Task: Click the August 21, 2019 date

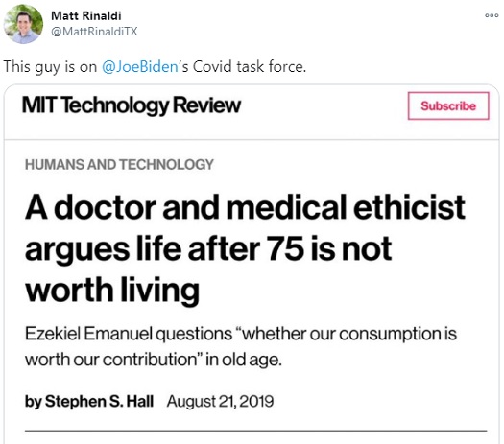Action: [x=220, y=401]
